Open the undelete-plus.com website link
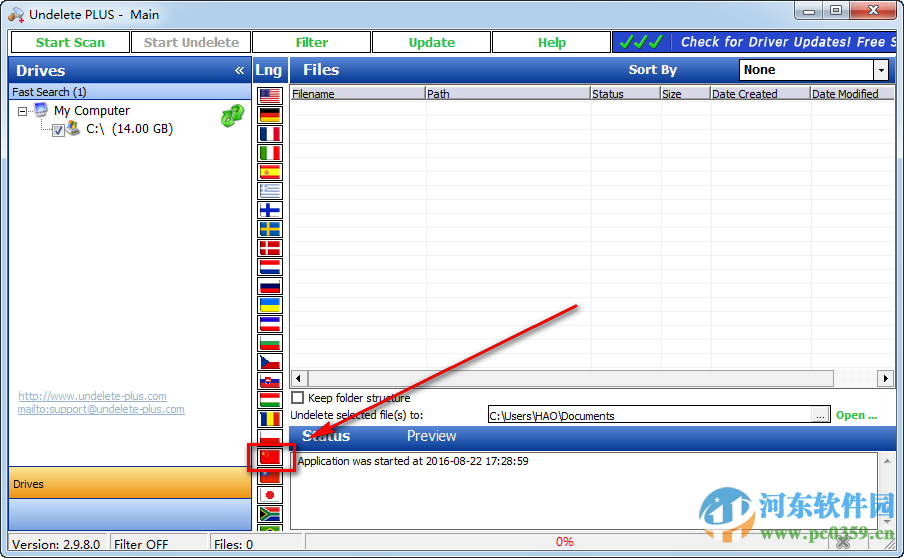904x558 pixels. click(x=92, y=396)
